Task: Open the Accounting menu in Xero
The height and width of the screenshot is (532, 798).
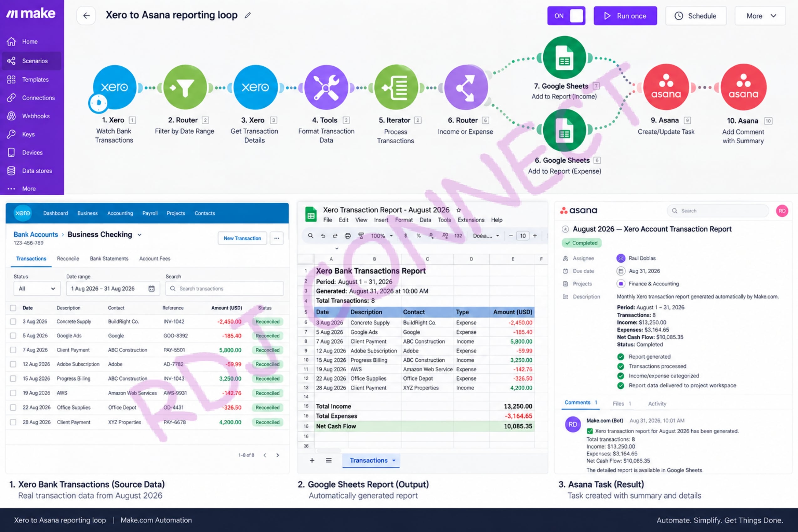Action: (x=120, y=213)
